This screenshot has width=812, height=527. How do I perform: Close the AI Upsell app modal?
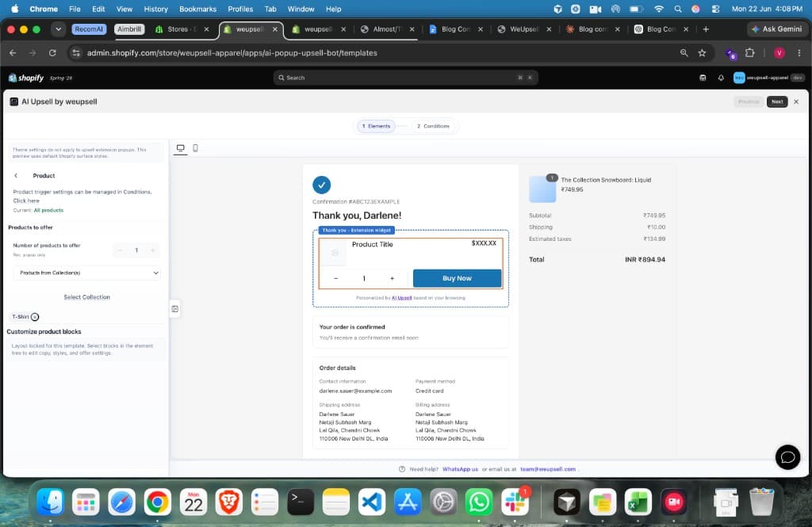pyautogui.click(x=796, y=102)
